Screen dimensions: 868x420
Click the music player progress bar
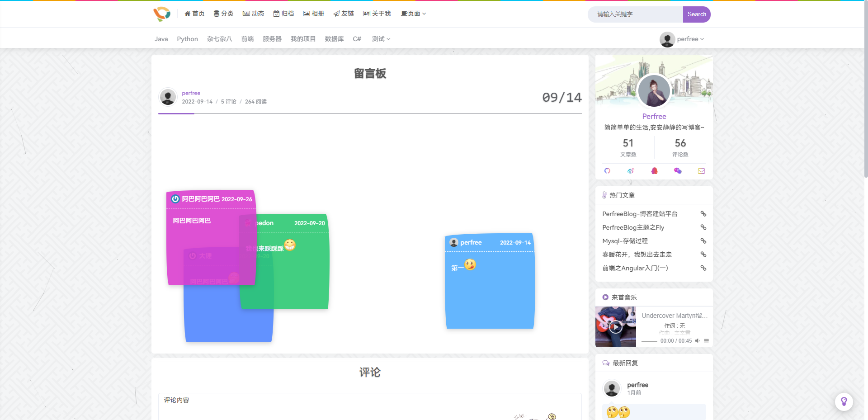[x=649, y=341]
